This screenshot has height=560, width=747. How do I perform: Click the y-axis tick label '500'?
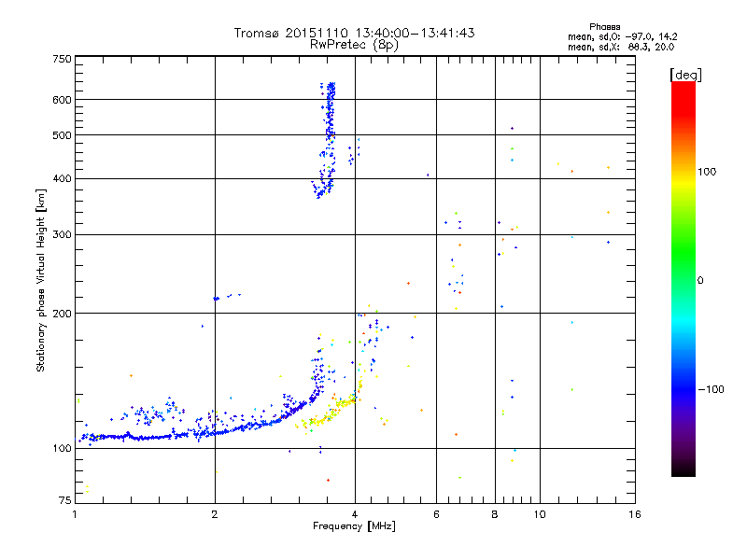pos(62,135)
